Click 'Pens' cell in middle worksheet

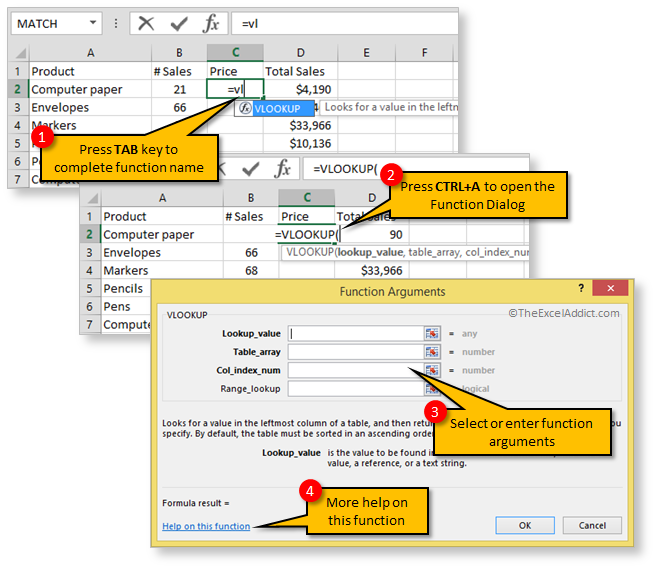(x=125, y=307)
